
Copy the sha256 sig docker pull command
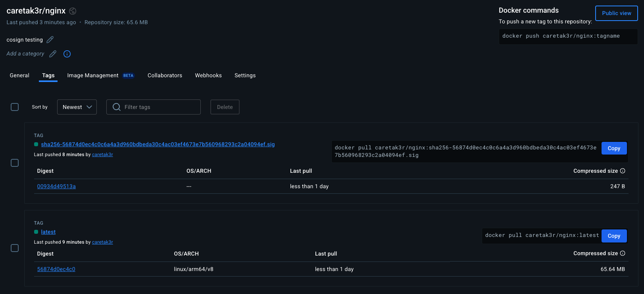[614, 148]
